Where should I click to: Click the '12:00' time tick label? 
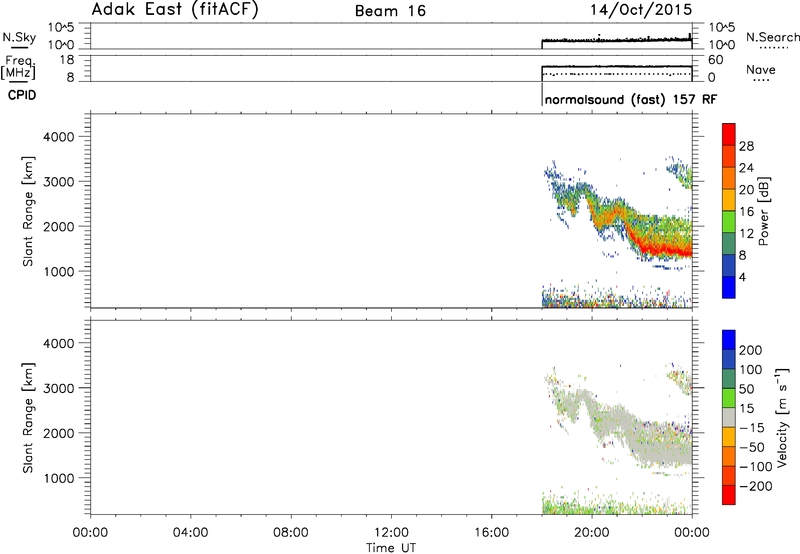click(x=391, y=533)
